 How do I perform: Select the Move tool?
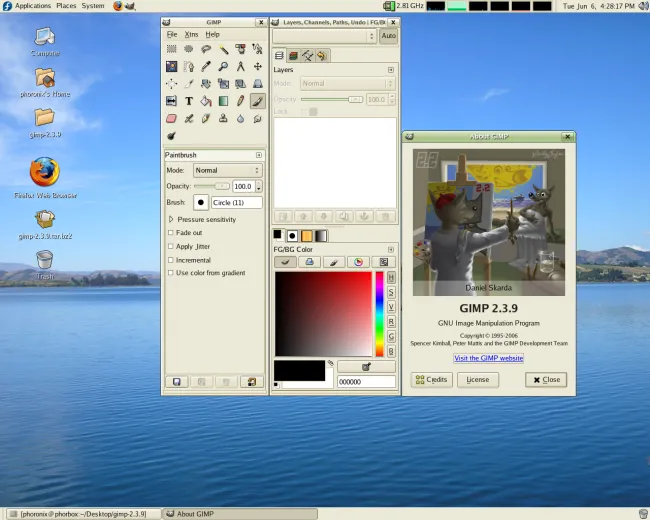point(257,66)
